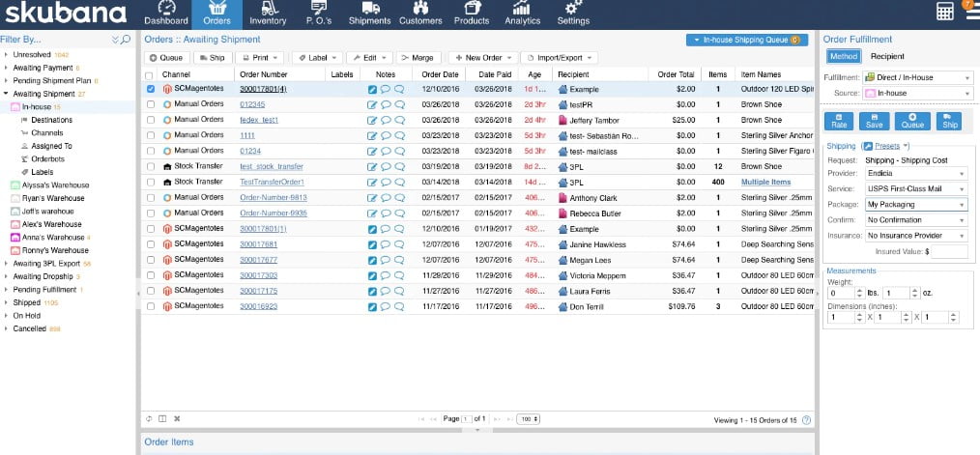This screenshot has height=455, width=980.
Task: Click the search icon in Filter By panel
Action: coord(127,40)
